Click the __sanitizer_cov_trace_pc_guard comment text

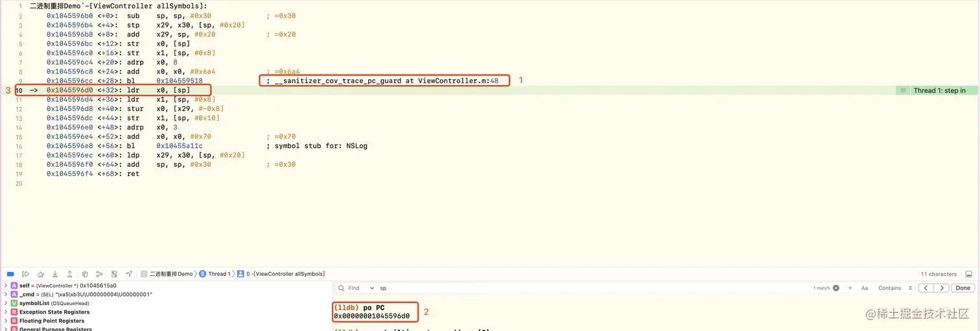[382, 81]
